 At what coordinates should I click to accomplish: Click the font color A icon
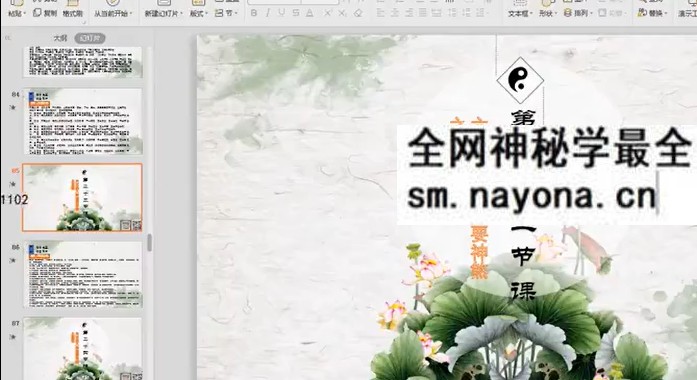(x=310, y=13)
